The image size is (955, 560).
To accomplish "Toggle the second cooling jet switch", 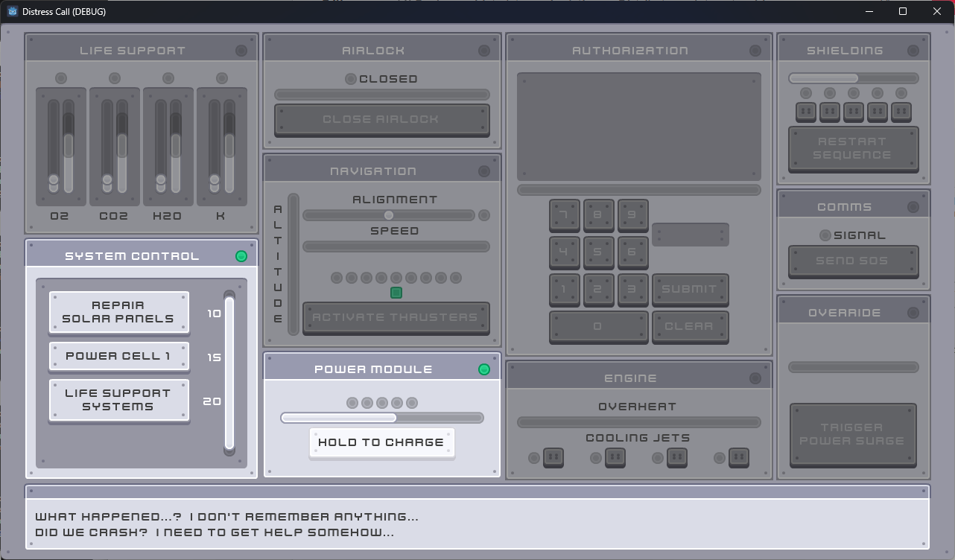I will click(615, 456).
